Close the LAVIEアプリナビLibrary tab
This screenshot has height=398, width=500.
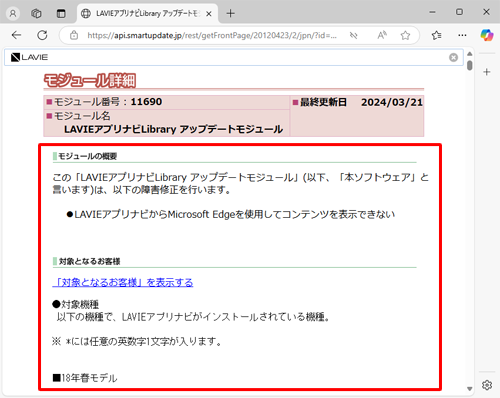[209, 14]
